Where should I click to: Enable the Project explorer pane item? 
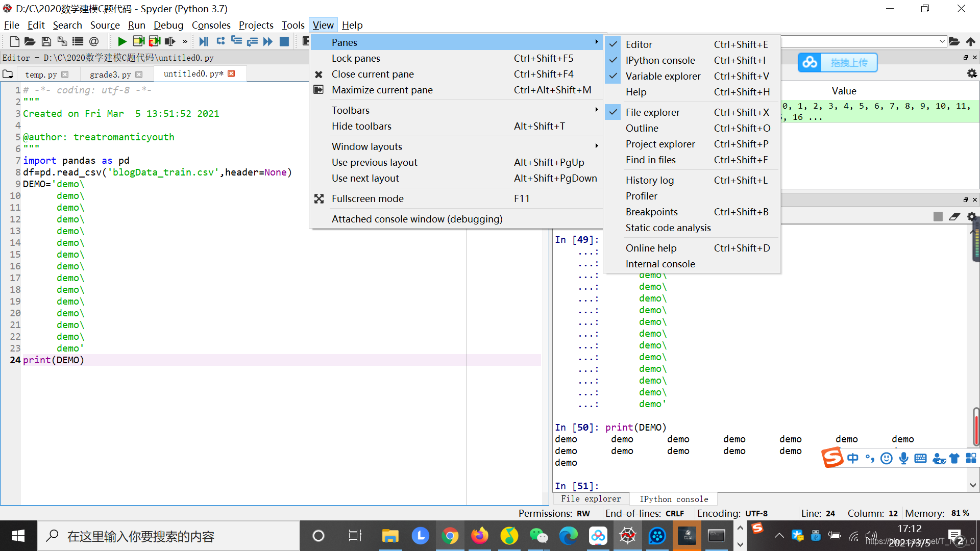tap(692, 144)
